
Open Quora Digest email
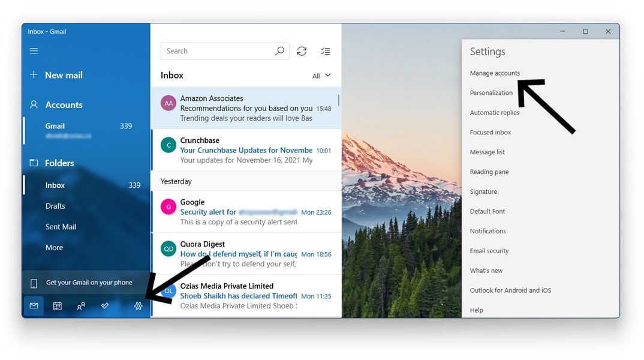tap(246, 254)
